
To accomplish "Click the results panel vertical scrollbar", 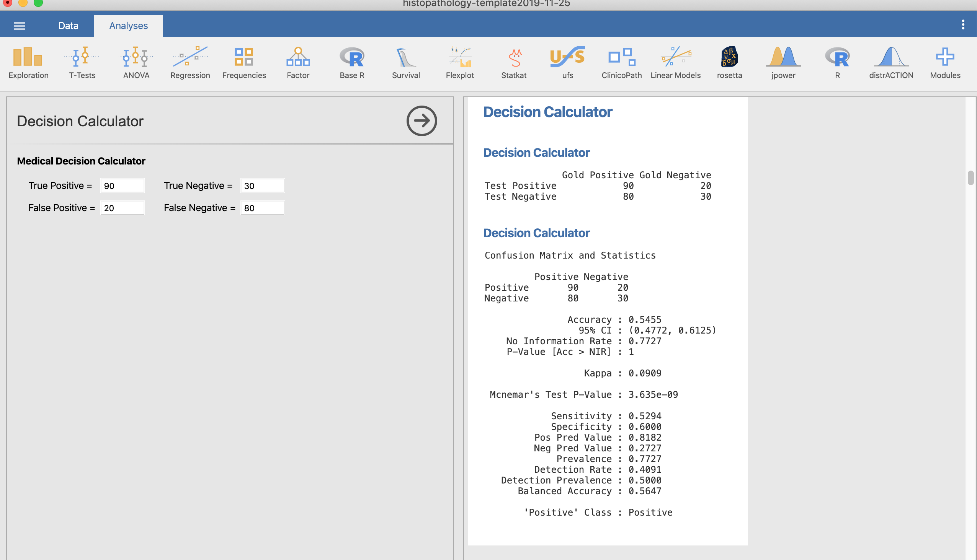I will (970, 178).
